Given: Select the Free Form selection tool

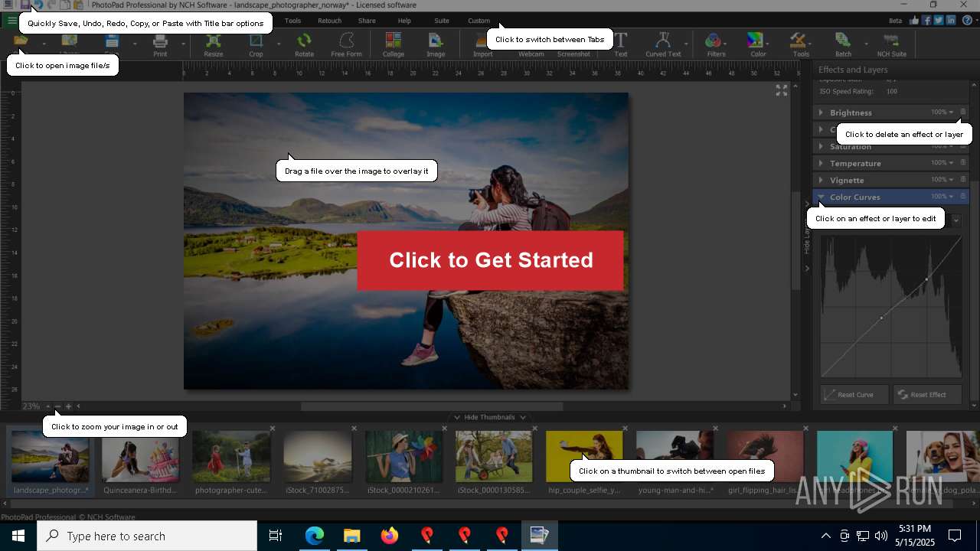Looking at the screenshot, I should coord(346,44).
